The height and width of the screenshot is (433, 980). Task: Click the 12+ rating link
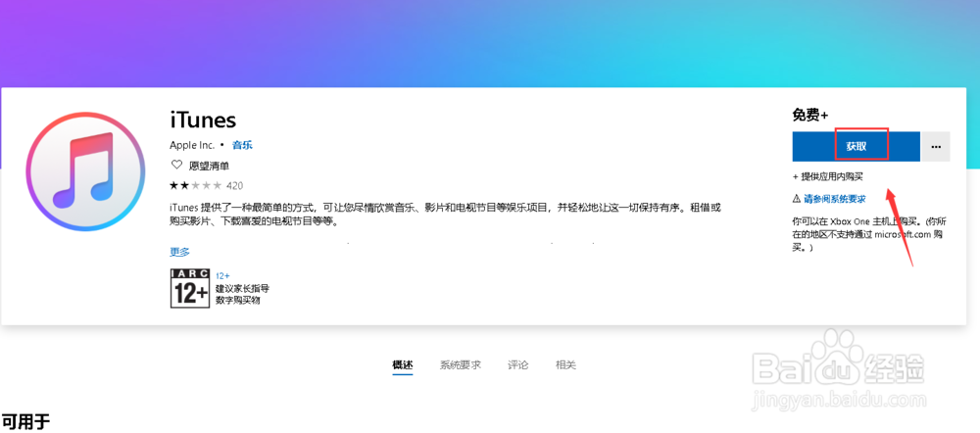(x=222, y=275)
